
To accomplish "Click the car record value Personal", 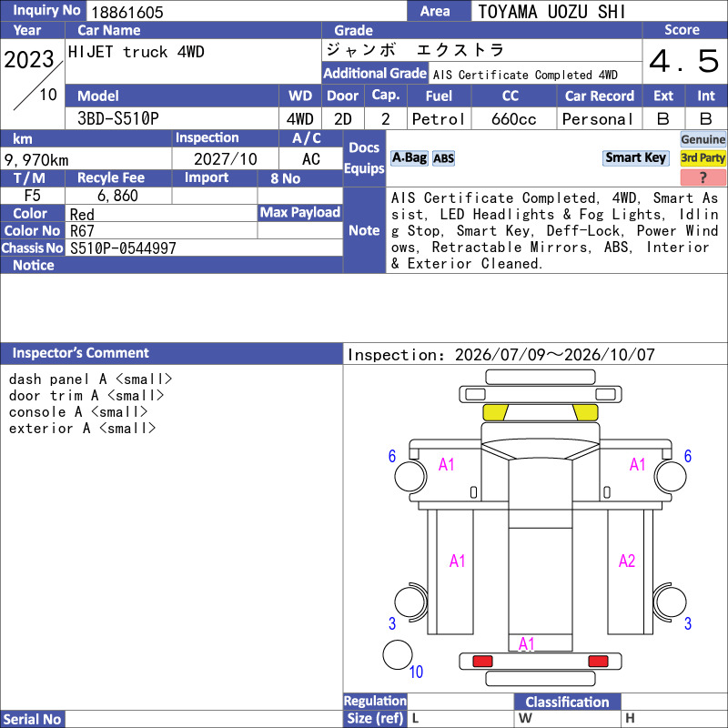I will point(598,119).
